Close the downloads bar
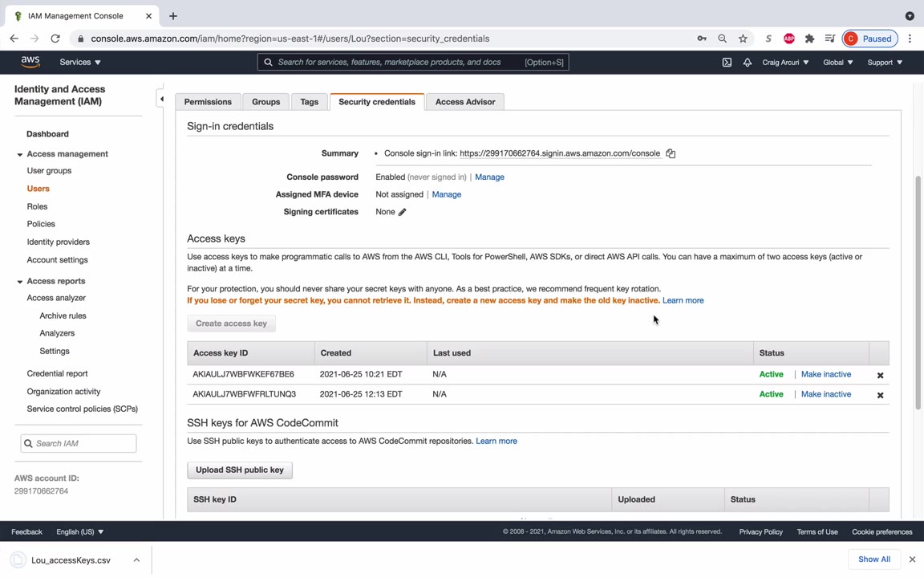This screenshot has width=924, height=578. tap(912, 559)
